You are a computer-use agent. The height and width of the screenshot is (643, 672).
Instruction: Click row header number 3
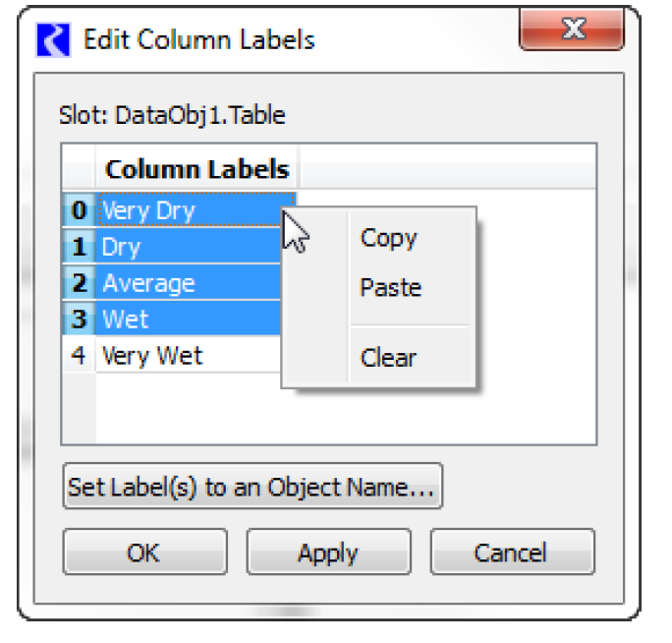tap(79, 320)
